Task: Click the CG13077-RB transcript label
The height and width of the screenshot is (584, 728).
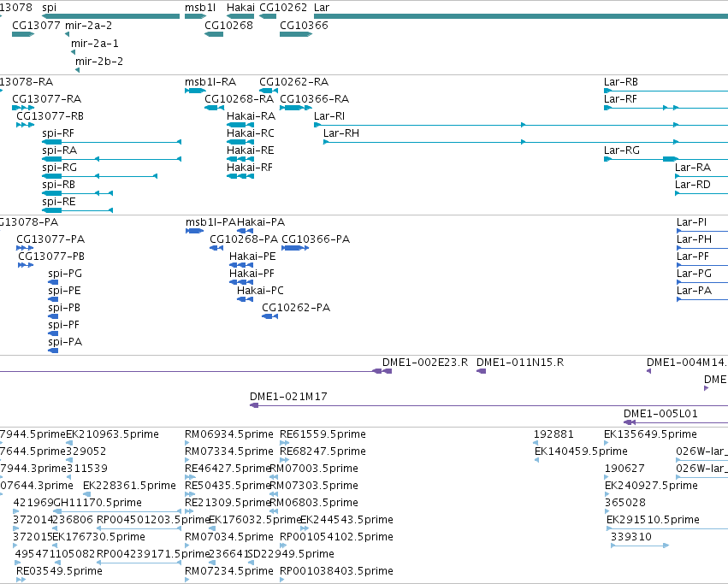Action: (50, 116)
